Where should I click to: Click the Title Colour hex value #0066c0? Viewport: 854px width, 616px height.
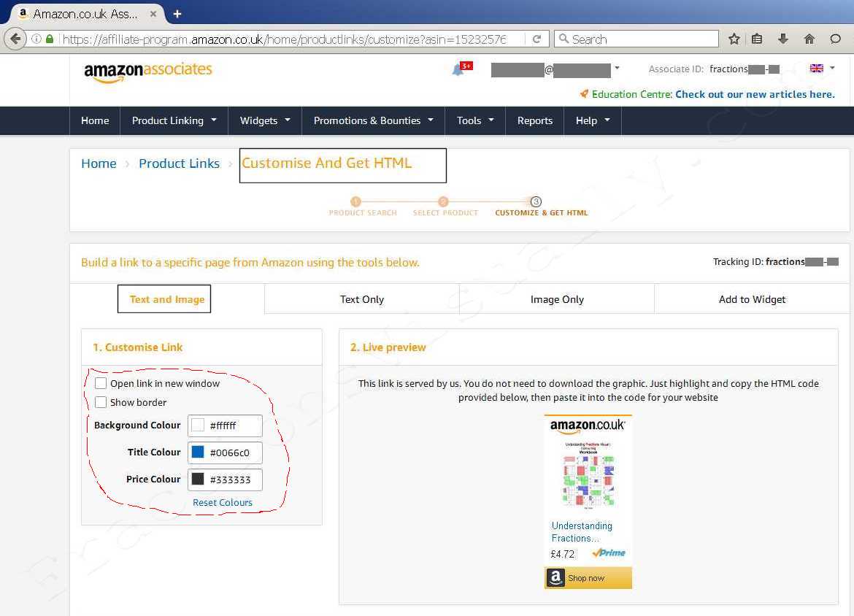coord(230,453)
